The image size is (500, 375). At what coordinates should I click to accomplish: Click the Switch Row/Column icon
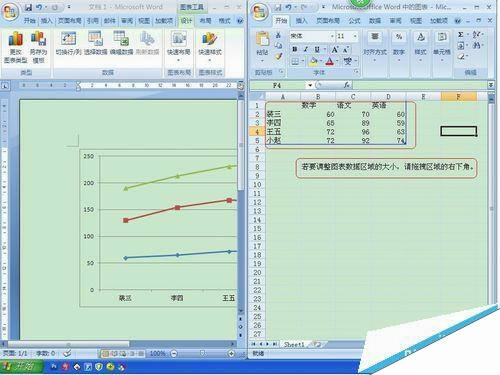68,43
